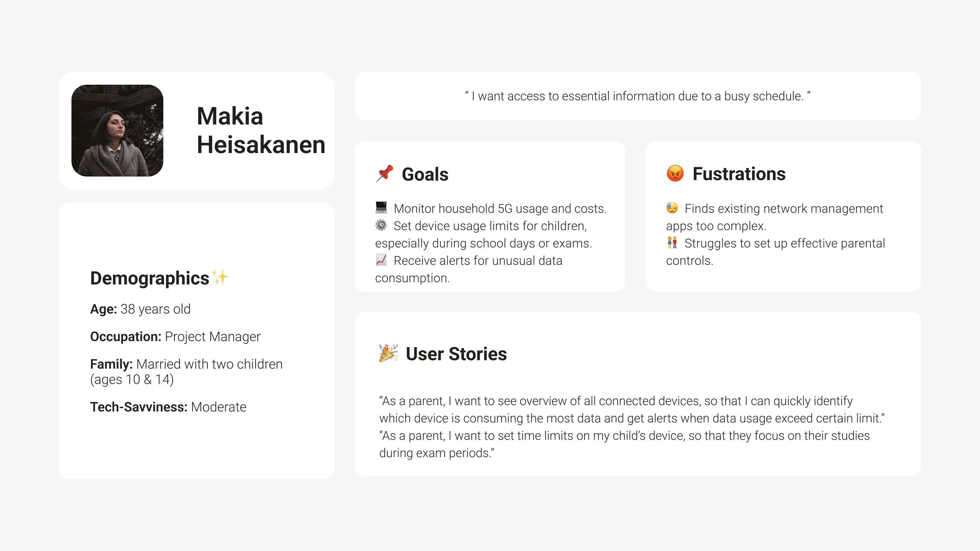Click the sweating face emoji before Finds existing
Screen dimensions: 980x551
tap(672, 208)
